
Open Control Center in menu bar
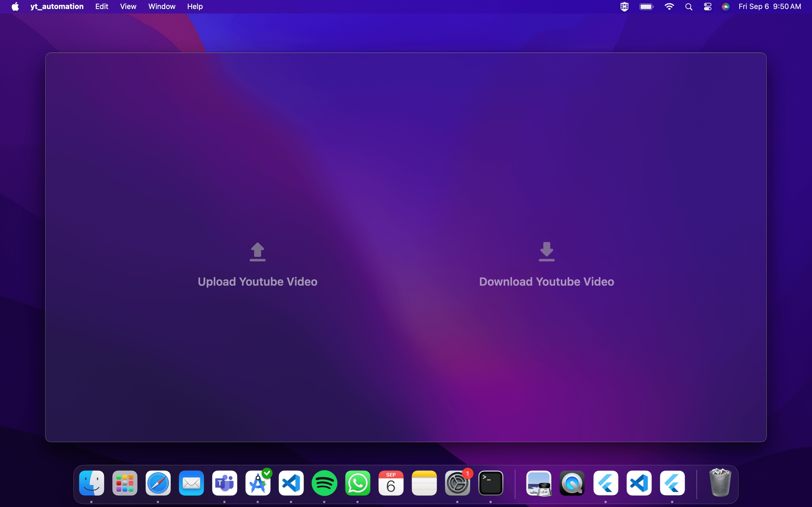tap(707, 7)
